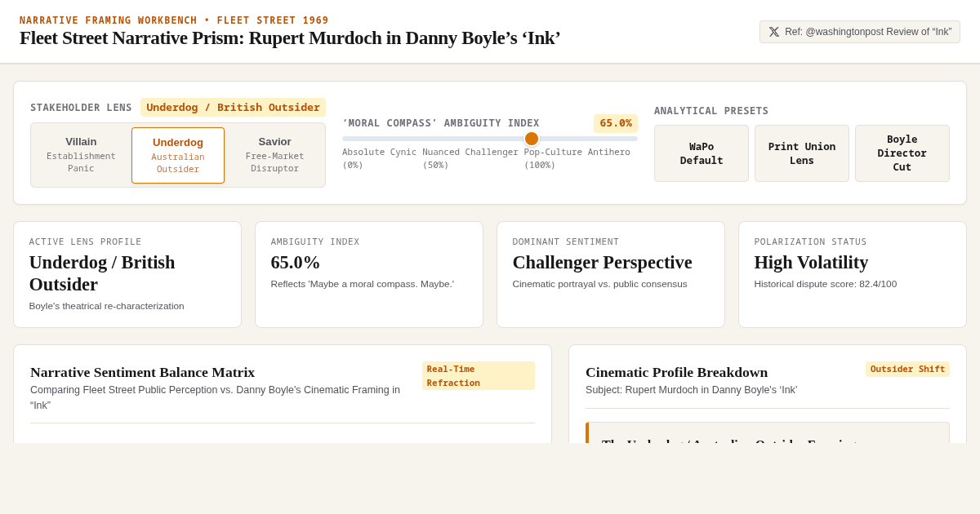Select the Underdog Australian Outsider lens
This screenshot has width=980, height=514.
tap(178, 155)
